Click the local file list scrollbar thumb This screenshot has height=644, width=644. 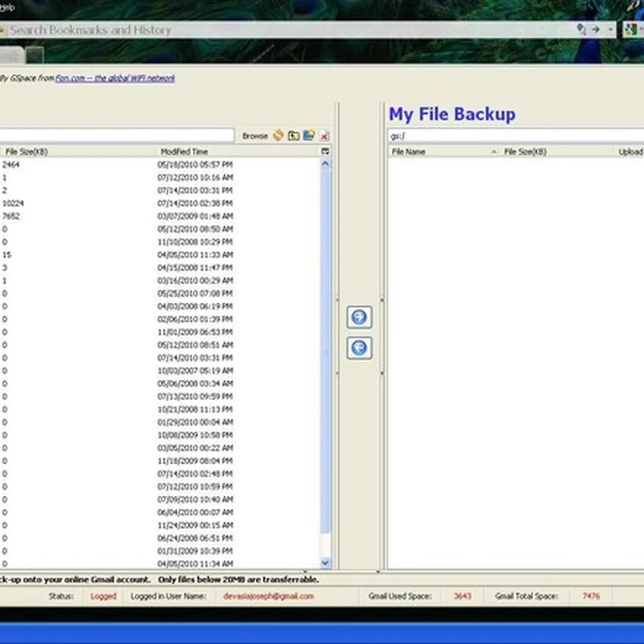[325, 352]
